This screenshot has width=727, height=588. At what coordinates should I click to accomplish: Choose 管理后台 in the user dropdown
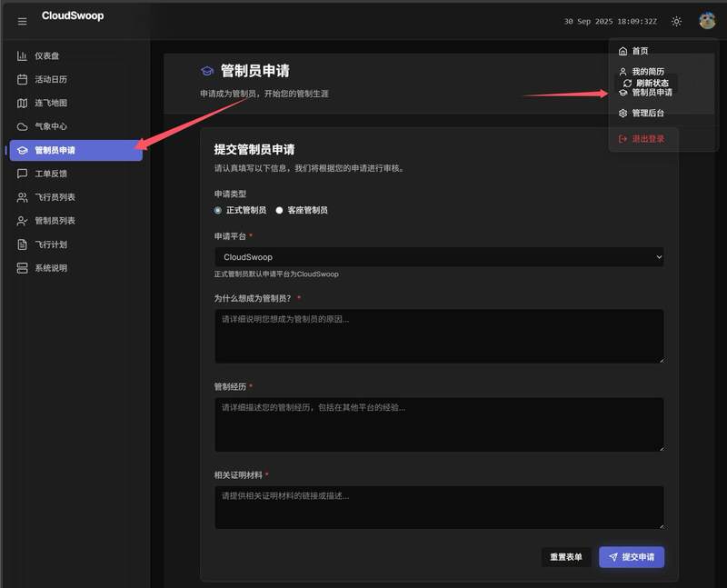(x=663, y=114)
